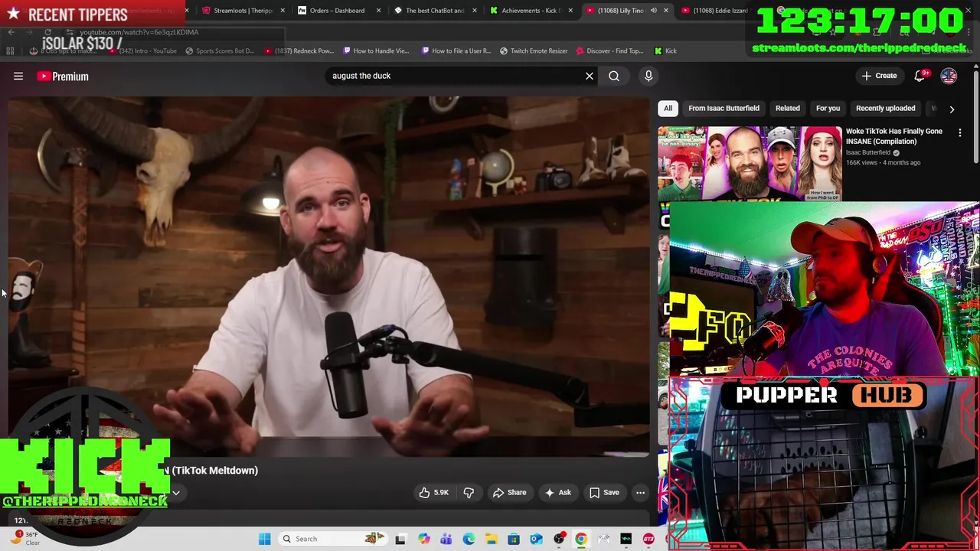Switch to Orders – Dashboard tab
The width and height of the screenshot is (980, 551).
tap(337, 11)
